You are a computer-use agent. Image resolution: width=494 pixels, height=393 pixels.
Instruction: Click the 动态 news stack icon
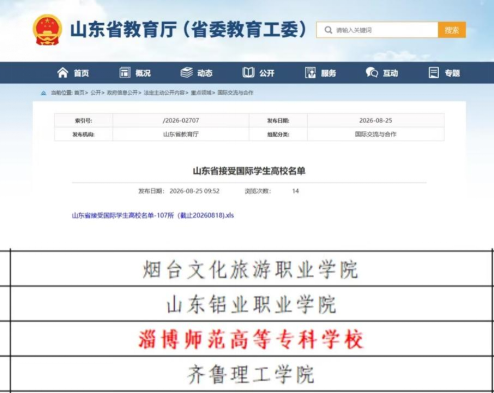pyautogui.click(x=187, y=73)
